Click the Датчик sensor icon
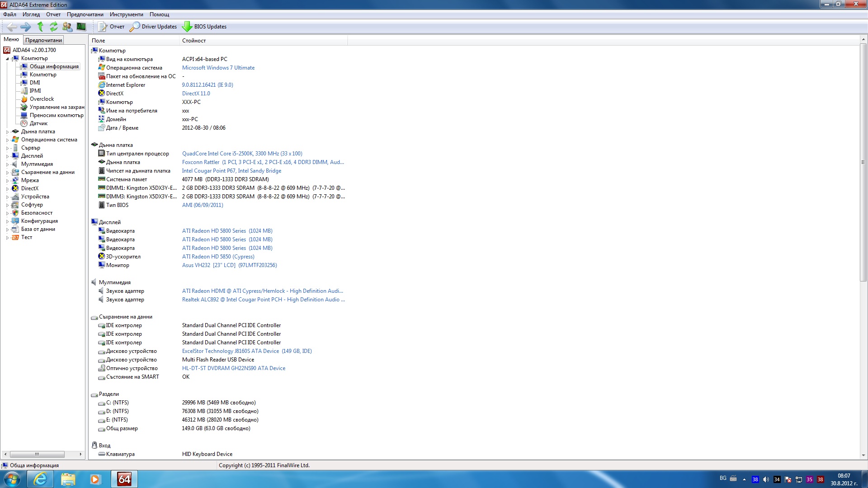Image resolution: width=868 pixels, height=488 pixels. [x=24, y=123]
